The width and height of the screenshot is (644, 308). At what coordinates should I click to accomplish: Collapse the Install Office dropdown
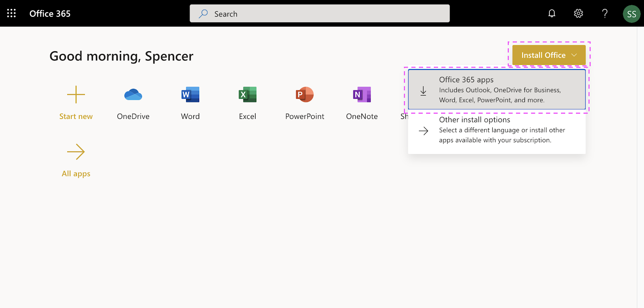pyautogui.click(x=549, y=55)
